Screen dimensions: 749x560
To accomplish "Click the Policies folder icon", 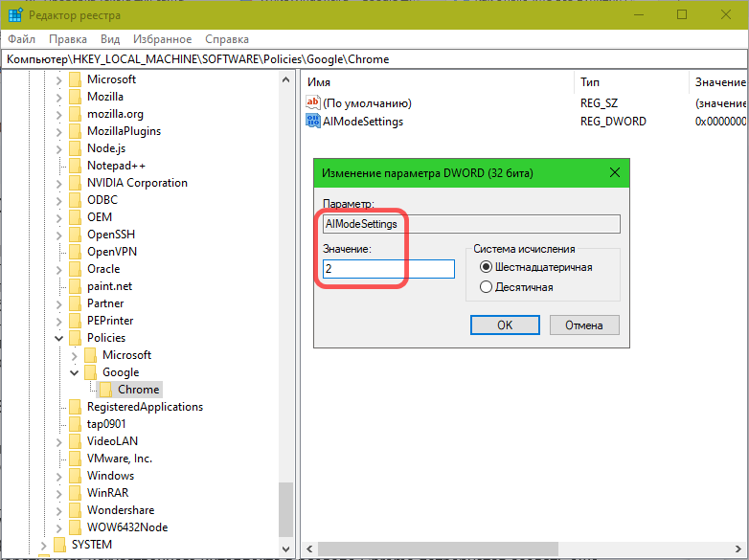I will point(76,338).
